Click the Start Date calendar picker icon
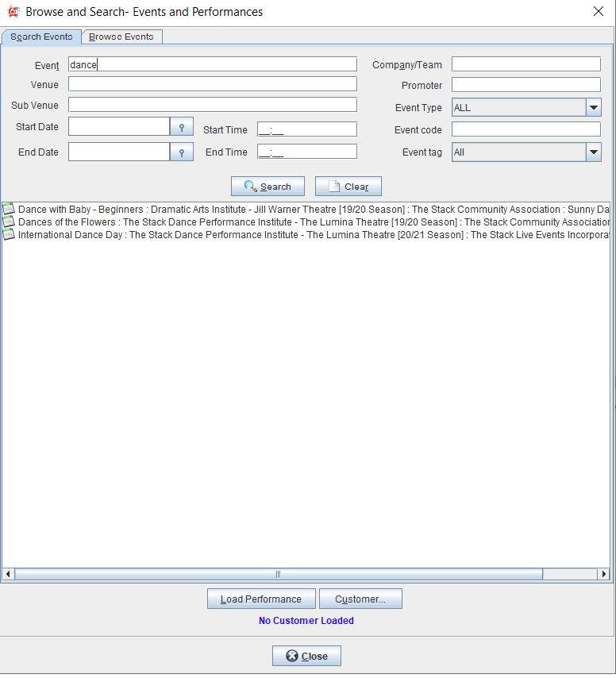Image resolution: width=616 pixels, height=678 pixels. coord(182,127)
